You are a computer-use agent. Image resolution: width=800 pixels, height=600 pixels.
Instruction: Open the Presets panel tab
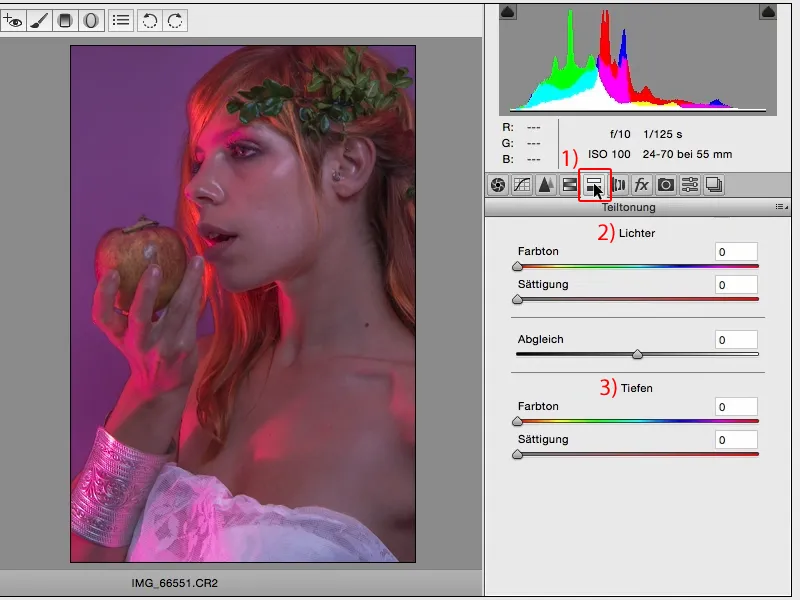(690, 185)
